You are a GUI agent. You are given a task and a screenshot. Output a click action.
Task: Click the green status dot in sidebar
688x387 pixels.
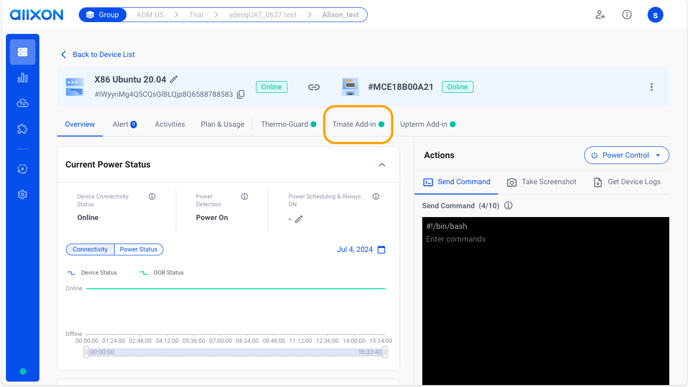pyautogui.click(x=23, y=372)
